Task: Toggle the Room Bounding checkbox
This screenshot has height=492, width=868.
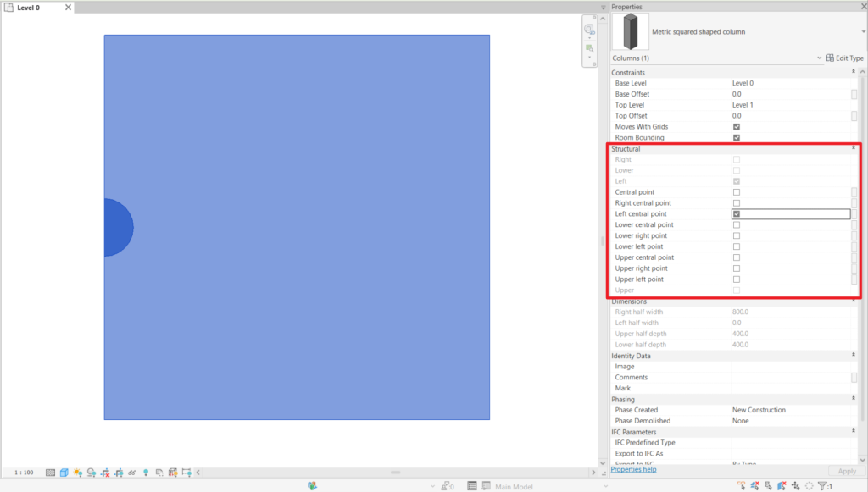Action: [x=736, y=137]
